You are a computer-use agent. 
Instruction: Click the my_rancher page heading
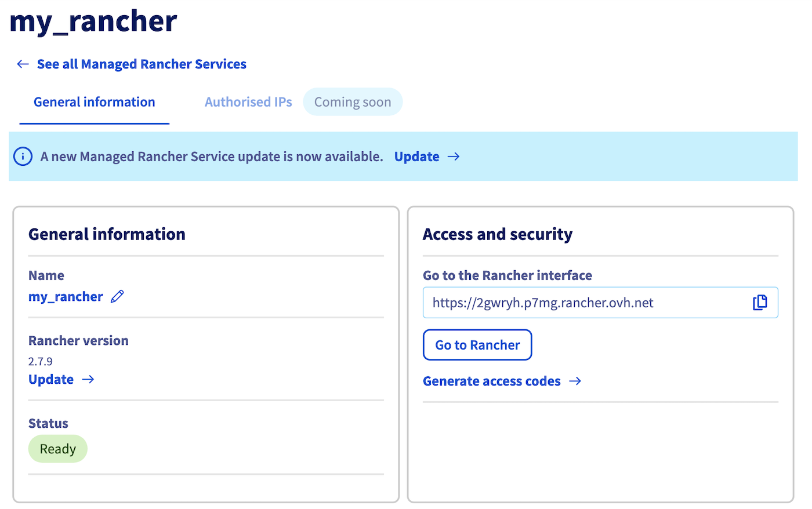coord(93,21)
